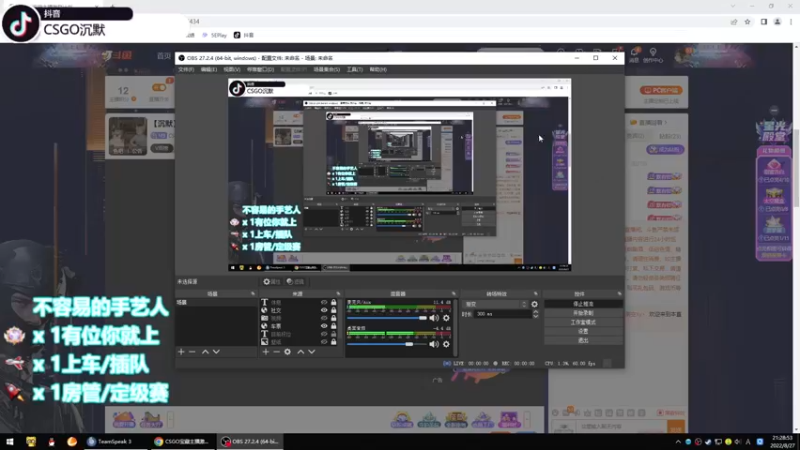Open the 工具(T) menu in OBS
Screen dimensions: 800x450
[x=355, y=69]
